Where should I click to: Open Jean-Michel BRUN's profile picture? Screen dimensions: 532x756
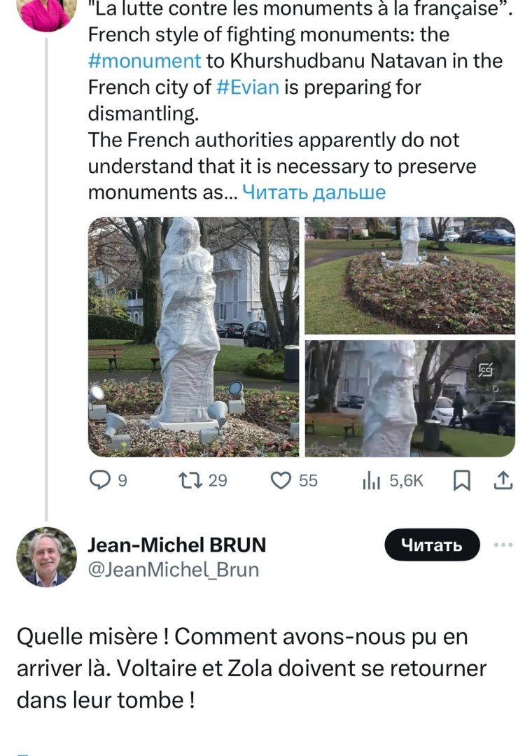coord(46,557)
